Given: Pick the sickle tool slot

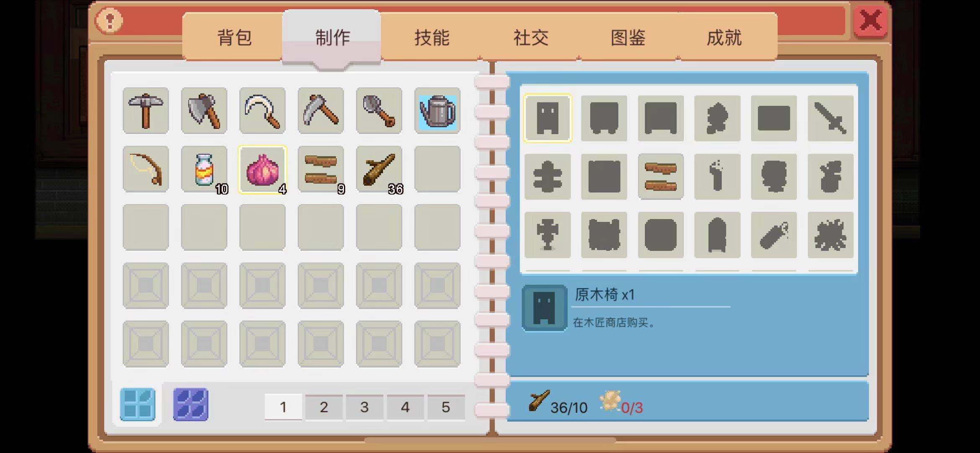Looking at the screenshot, I should click(262, 111).
